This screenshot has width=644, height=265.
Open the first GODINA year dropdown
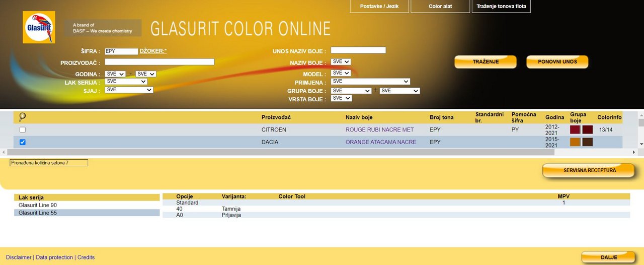point(115,74)
